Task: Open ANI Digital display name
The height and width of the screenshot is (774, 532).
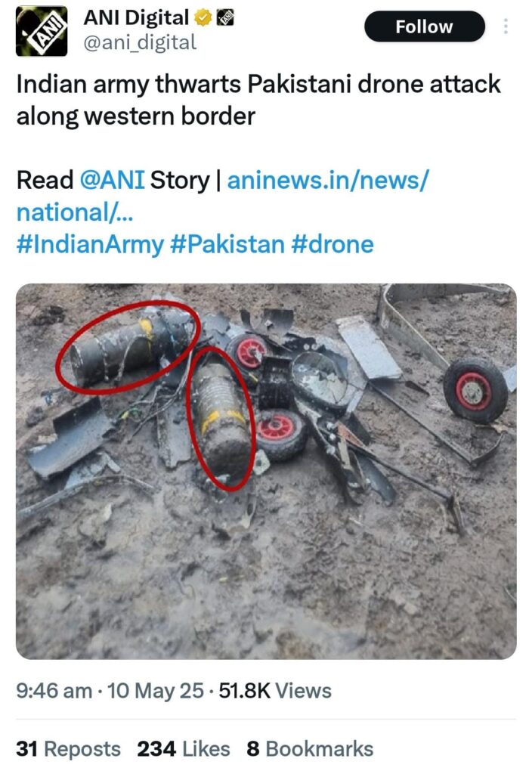Action: click(136, 18)
